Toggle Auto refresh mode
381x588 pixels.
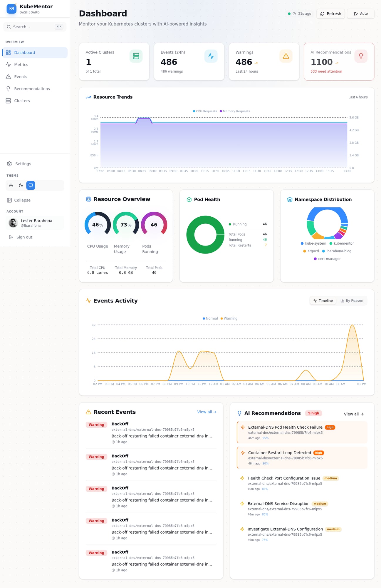click(x=360, y=14)
